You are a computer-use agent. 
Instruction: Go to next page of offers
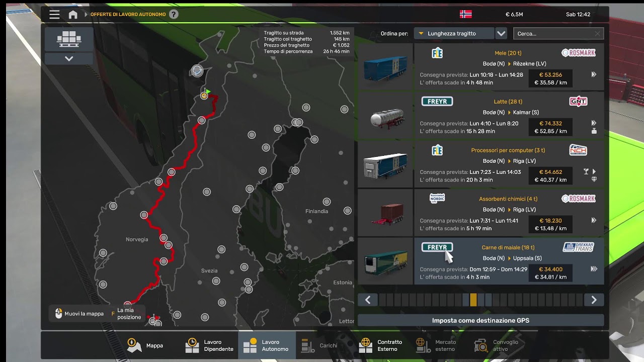click(x=594, y=300)
